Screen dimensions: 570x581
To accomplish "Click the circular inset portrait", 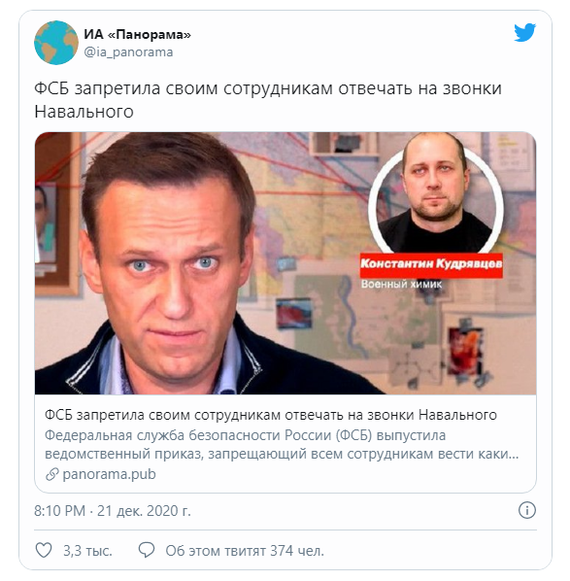I will [x=435, y=196].
